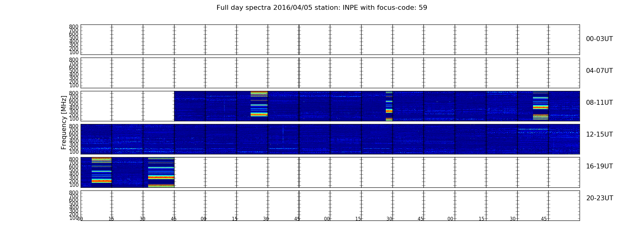
Task: Click the 16-19UT spectrogram data area
Action: pos(127,172)
